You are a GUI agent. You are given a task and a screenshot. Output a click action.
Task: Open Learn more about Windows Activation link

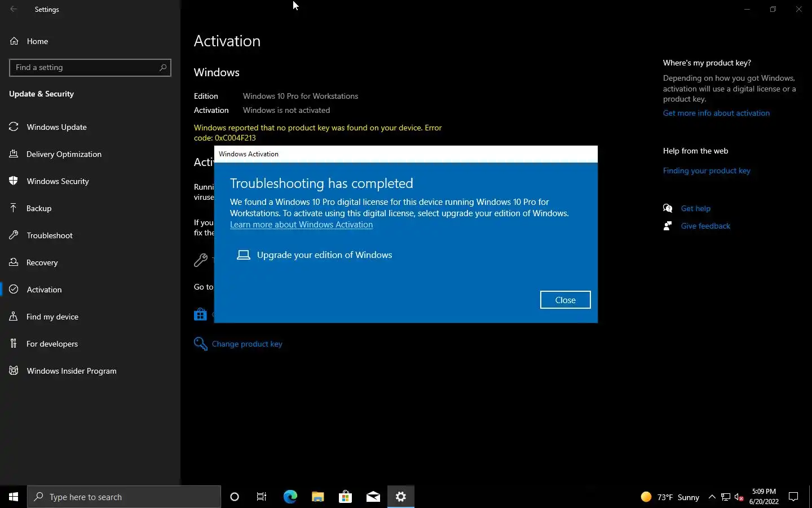coord(301,225)
